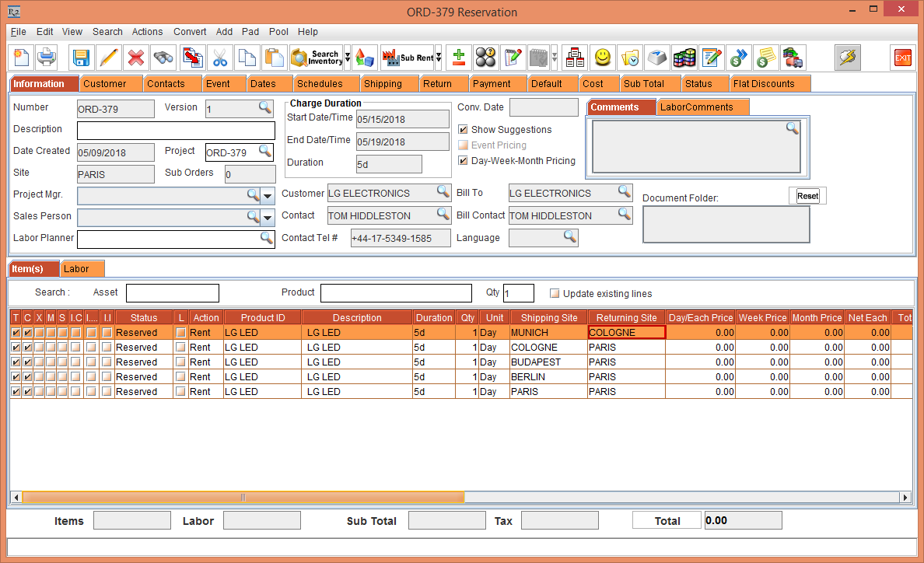Click the red X delete icon

pos(136,58)
